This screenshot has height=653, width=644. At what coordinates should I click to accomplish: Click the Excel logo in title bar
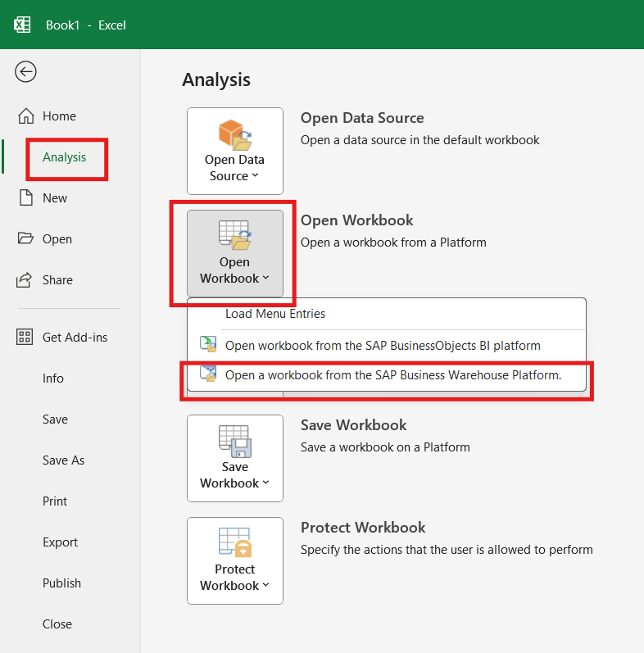point(22,25)
